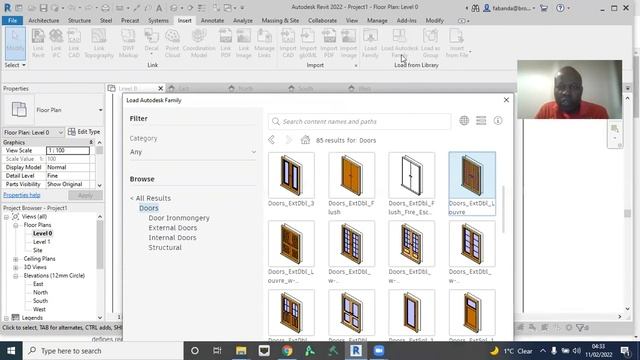Viewport: 640px width, 360px height.
Task: Open the Floor Plan: Level 0 instance dropdown
Action: (x=33, y=132)
